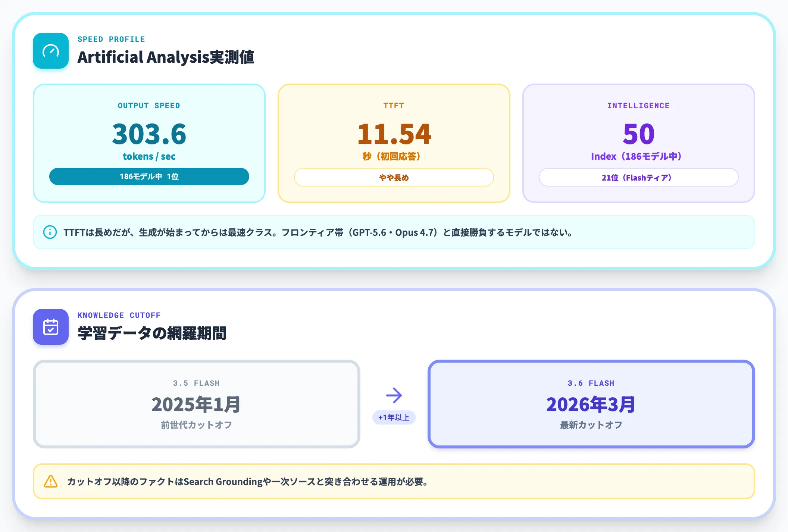
Task: Click the warning text mentioning Search Grounding
Action: pos(248,482)
